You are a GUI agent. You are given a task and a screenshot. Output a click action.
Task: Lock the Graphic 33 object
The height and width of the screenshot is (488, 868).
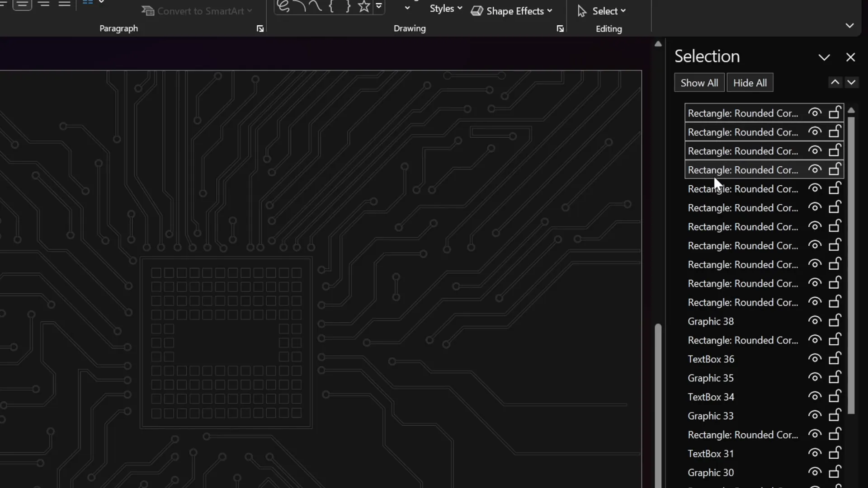pos(835,416)
